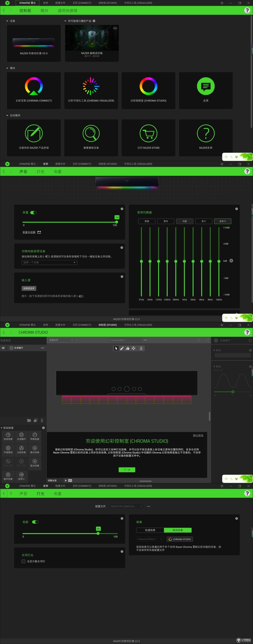Add the 环境感知 ambient awareness effect
Viewport: 253px width, 644px height.
pyautogui.click(x=8, y=450)
